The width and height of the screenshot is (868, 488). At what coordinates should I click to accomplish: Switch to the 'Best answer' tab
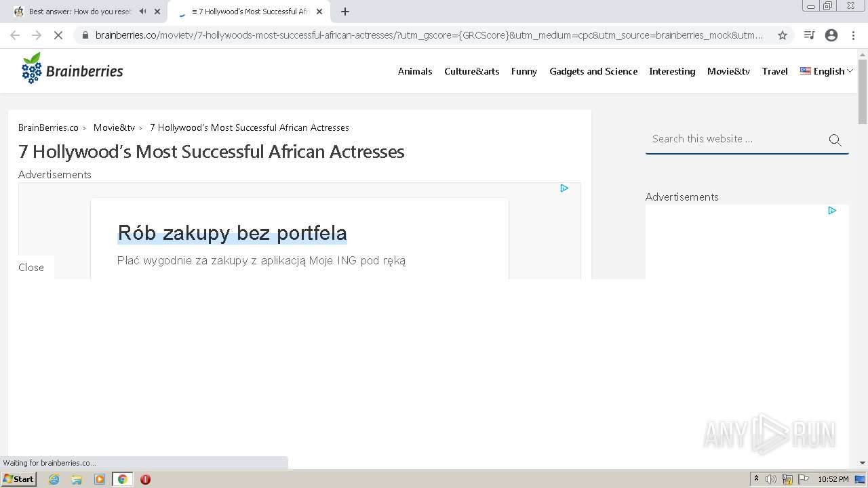click(x=80, y=12)
